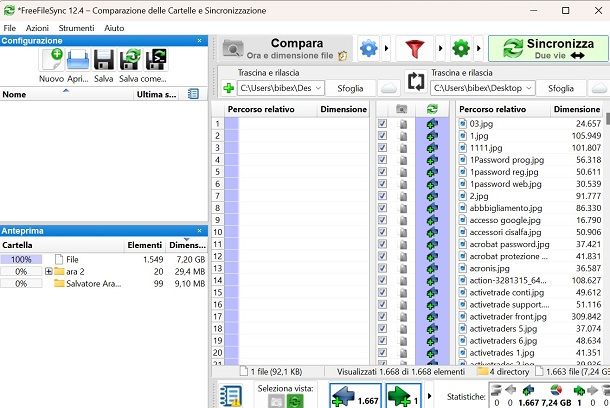This screenshot has width=610, height=408.
Task: Open the right folder path dropdown
Action: [x=529, y=88]
